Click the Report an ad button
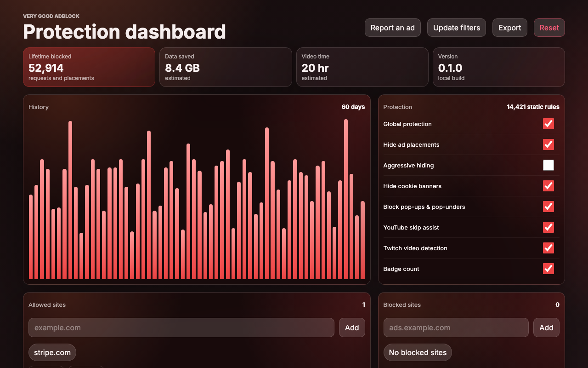 [x=393, y=28]
